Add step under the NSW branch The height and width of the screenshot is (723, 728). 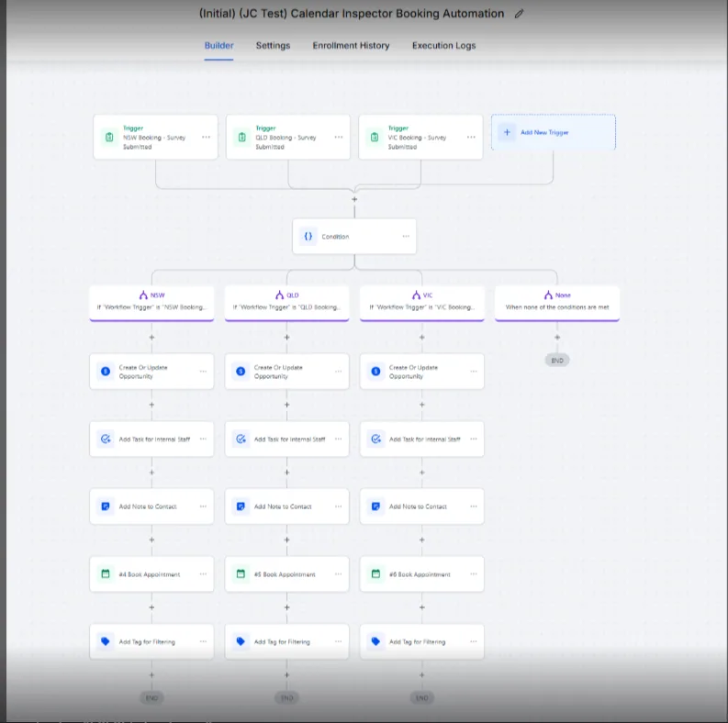tap(151, 338)
